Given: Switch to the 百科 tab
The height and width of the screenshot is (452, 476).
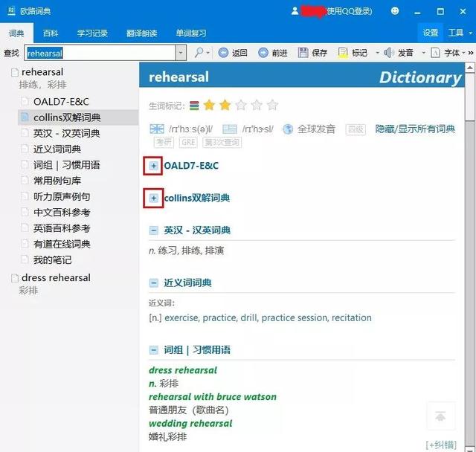Looking at the screenshot, I should coord(51,33).
